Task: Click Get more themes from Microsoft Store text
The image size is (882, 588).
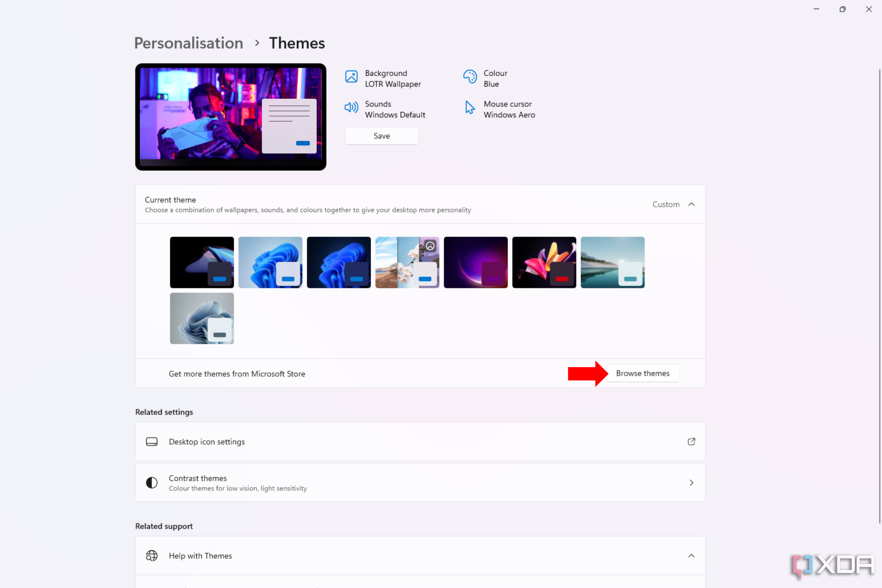Action: coord(237,374)
